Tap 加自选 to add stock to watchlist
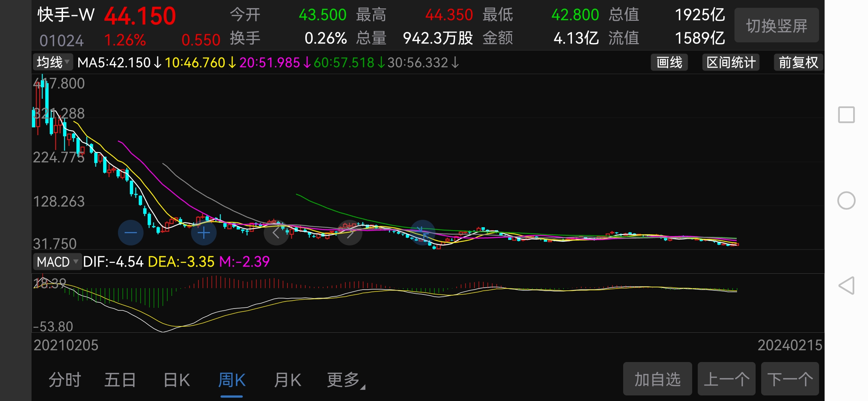This screenshot has height=401, width=868. (657, 379)
